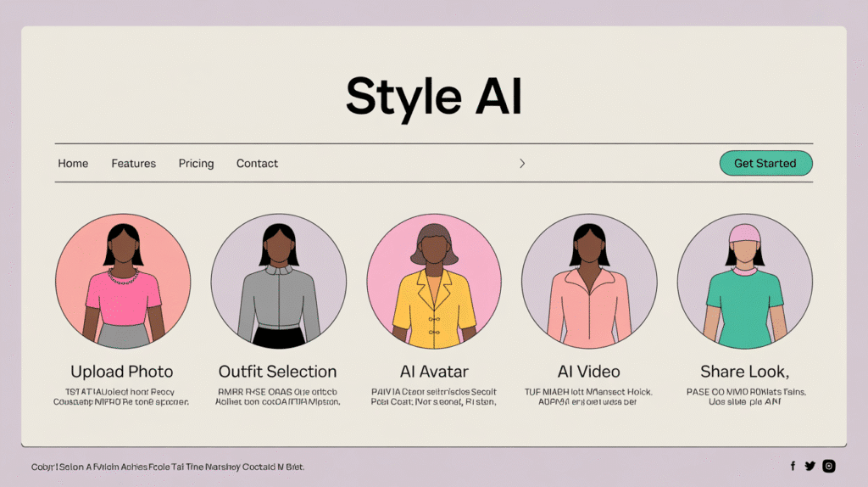Select the AI Avatar heading text
The height and width of the screenshot is (487, 868).
click(x=434, y=372)
